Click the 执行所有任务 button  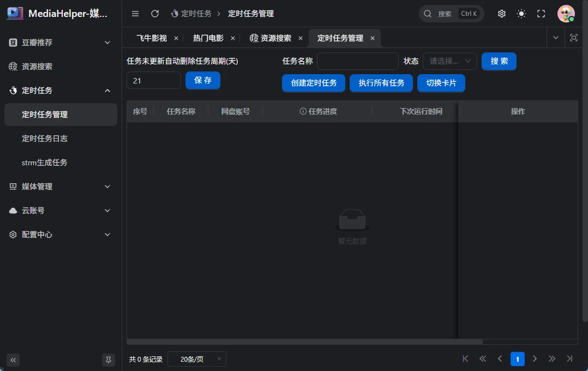tap(381, 83)
